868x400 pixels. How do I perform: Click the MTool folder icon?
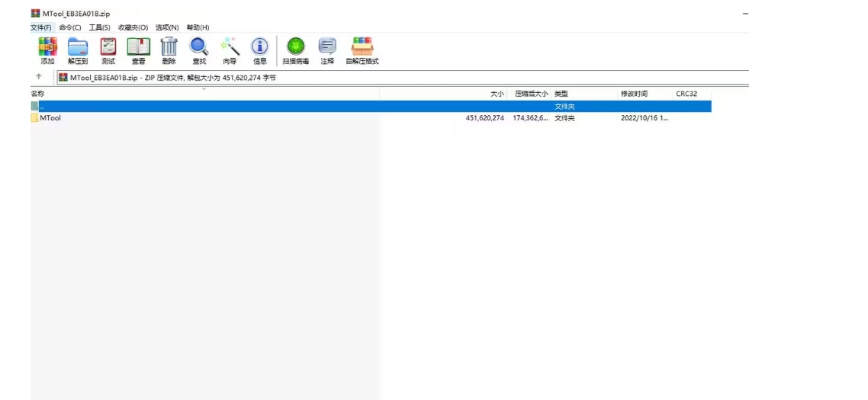coord(35,118)
